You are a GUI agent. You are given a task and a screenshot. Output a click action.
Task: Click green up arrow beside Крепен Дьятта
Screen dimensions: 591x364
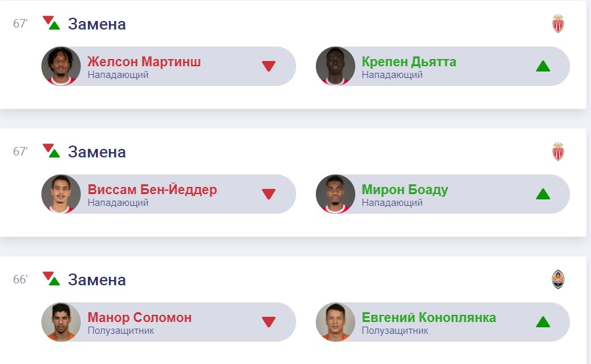(542, 66)
